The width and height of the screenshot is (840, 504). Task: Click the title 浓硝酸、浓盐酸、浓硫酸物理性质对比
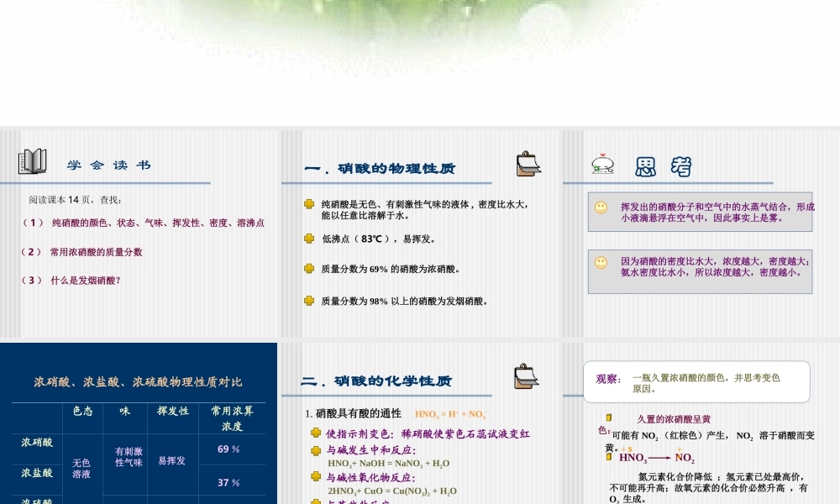tap(139, 382)
